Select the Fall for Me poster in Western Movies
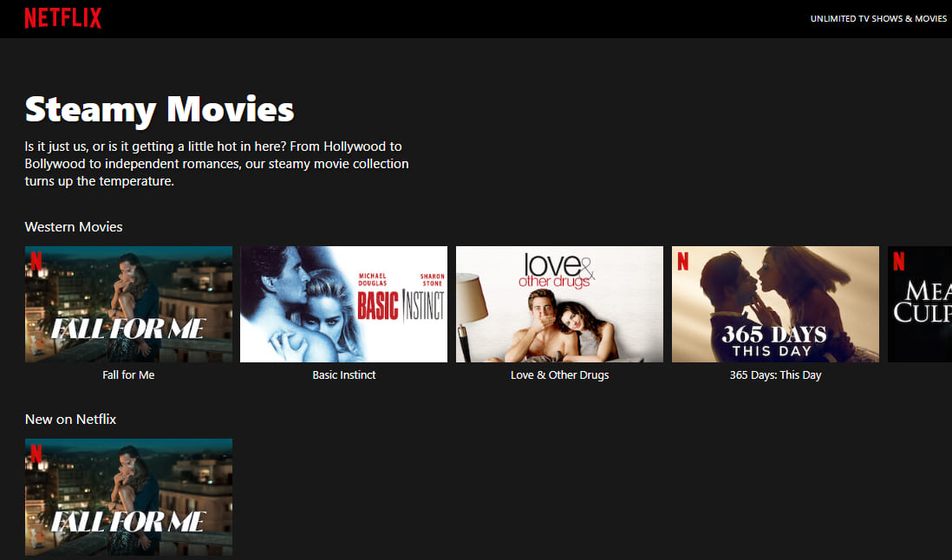 pos(128,303)
